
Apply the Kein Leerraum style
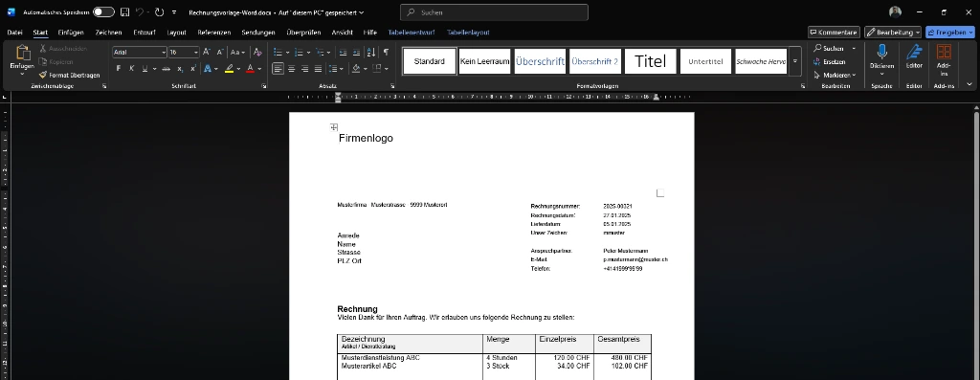(484, 61)
